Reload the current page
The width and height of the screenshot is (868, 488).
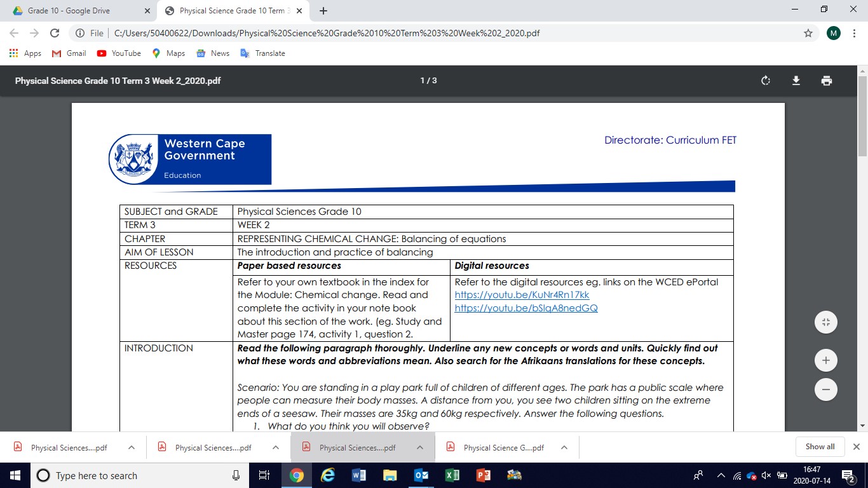click(x=55, y=33)
